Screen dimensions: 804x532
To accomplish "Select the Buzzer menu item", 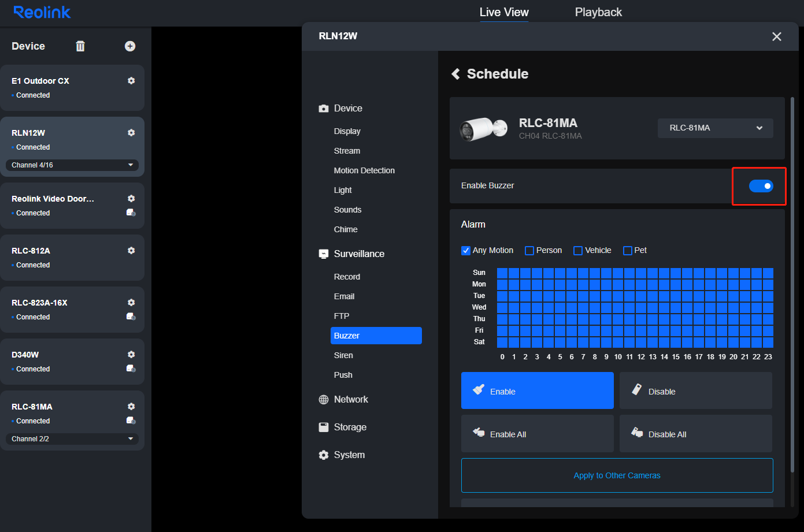I will click(x=376, y=336).
